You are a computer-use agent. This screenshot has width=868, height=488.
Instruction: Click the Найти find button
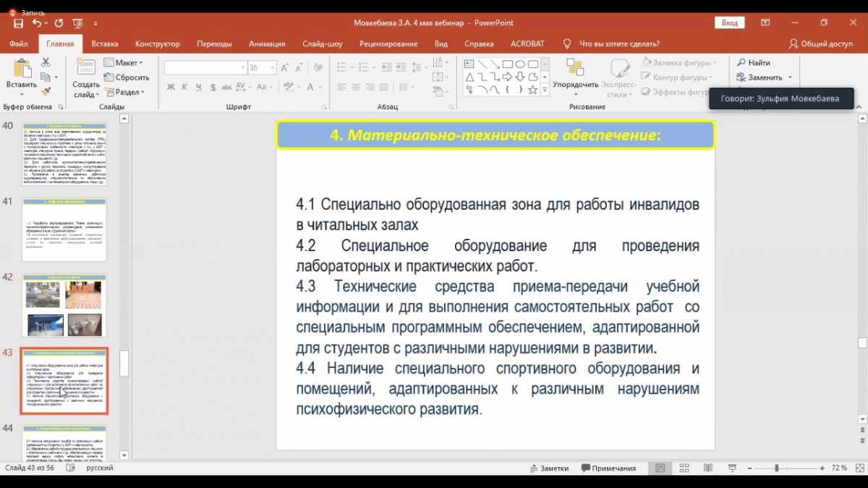pyautogui.click(x=754, y=63)
